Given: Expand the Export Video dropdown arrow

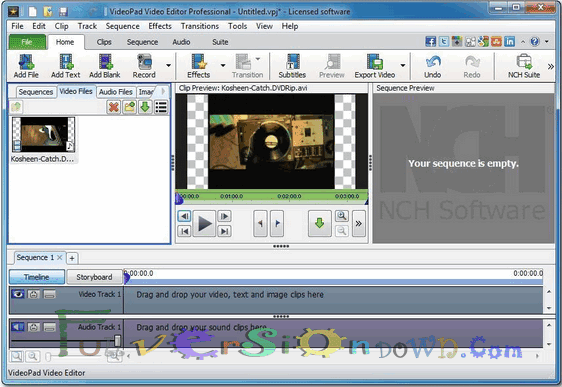Looking at the screenshot, I should point(403,65).
